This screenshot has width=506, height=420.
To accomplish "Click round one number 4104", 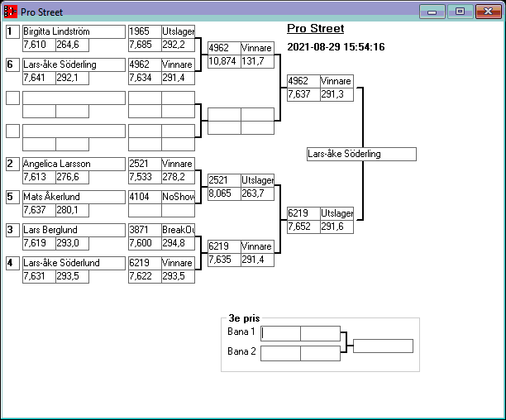I will (x=145, y=197).
